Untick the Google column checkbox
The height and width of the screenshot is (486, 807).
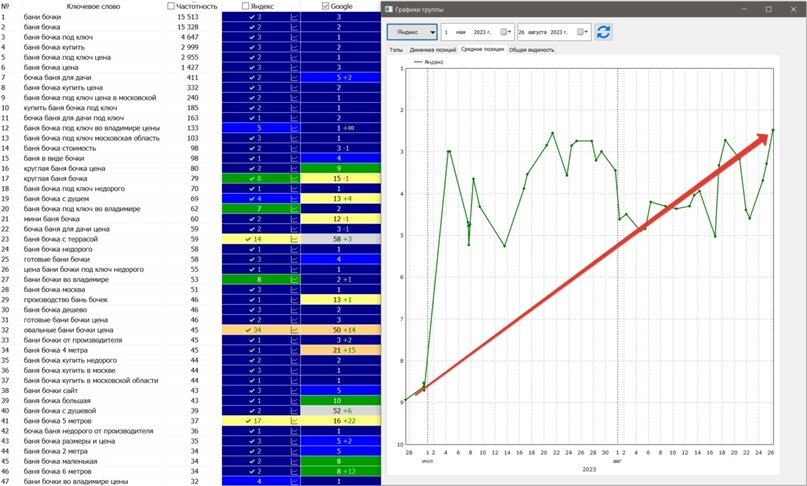[325, 6]
